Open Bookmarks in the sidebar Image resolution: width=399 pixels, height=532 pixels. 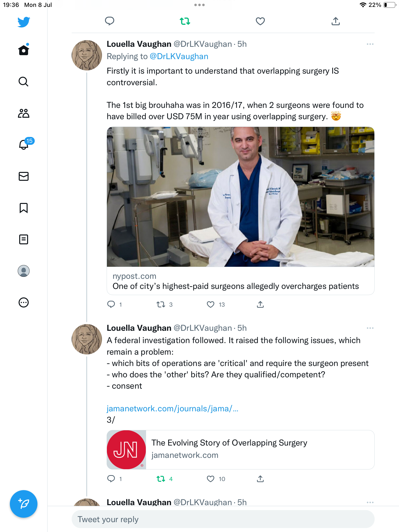(x=24, y=208)
